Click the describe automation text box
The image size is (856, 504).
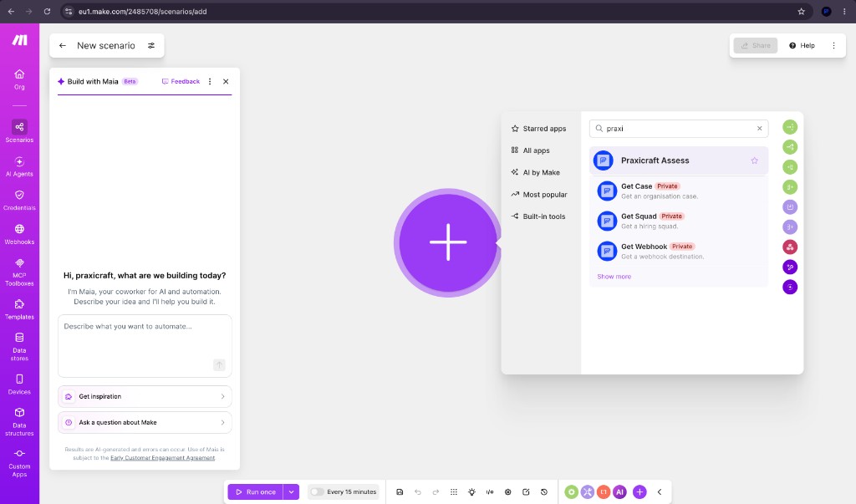[145, 346]
